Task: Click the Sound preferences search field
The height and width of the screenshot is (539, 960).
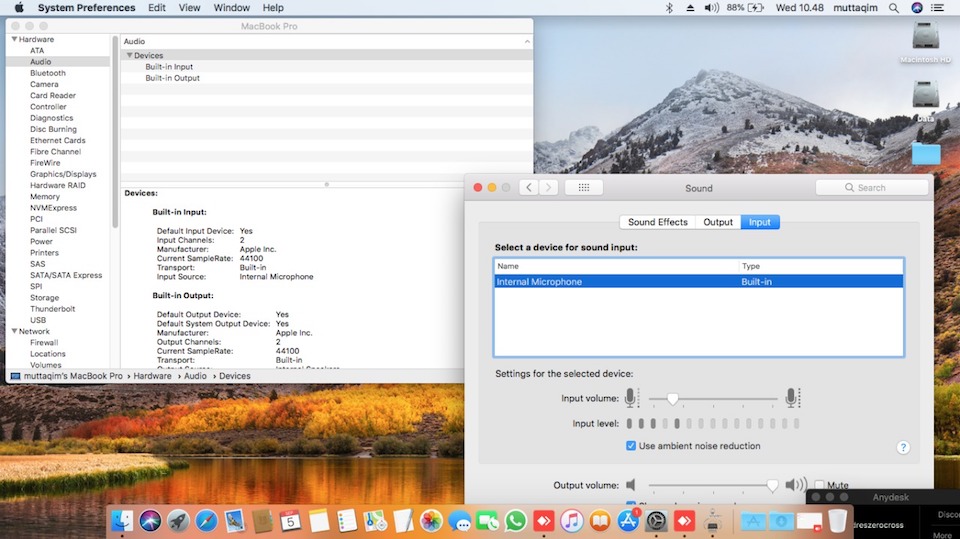Action: [x=871, y=187]
